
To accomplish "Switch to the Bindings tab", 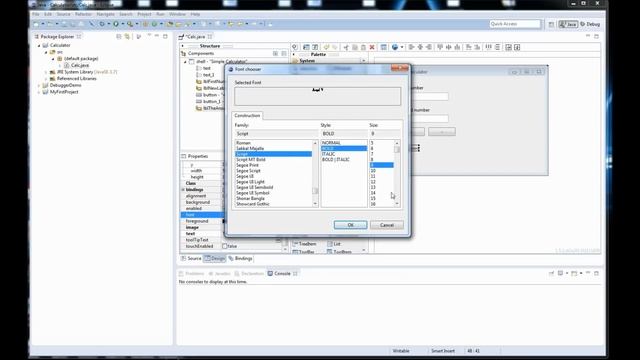I will pyautogui.click(x=240, y=258).
